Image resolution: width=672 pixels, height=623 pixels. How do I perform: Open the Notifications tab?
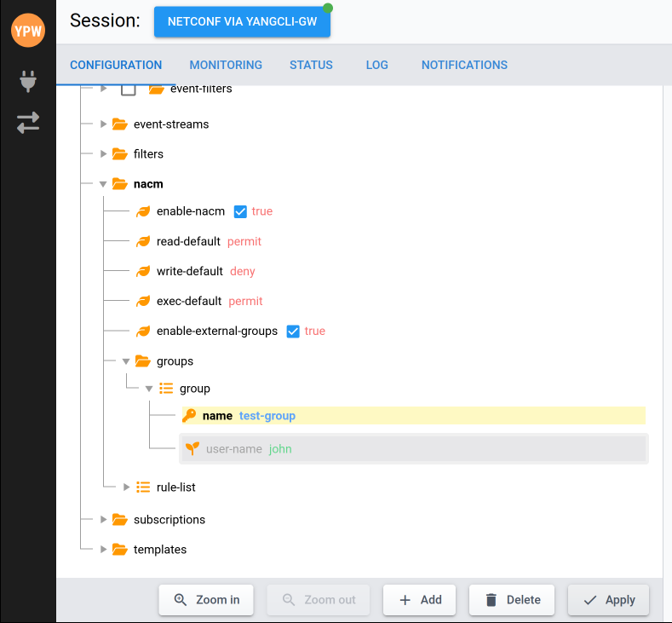click(x=464, y=65)
